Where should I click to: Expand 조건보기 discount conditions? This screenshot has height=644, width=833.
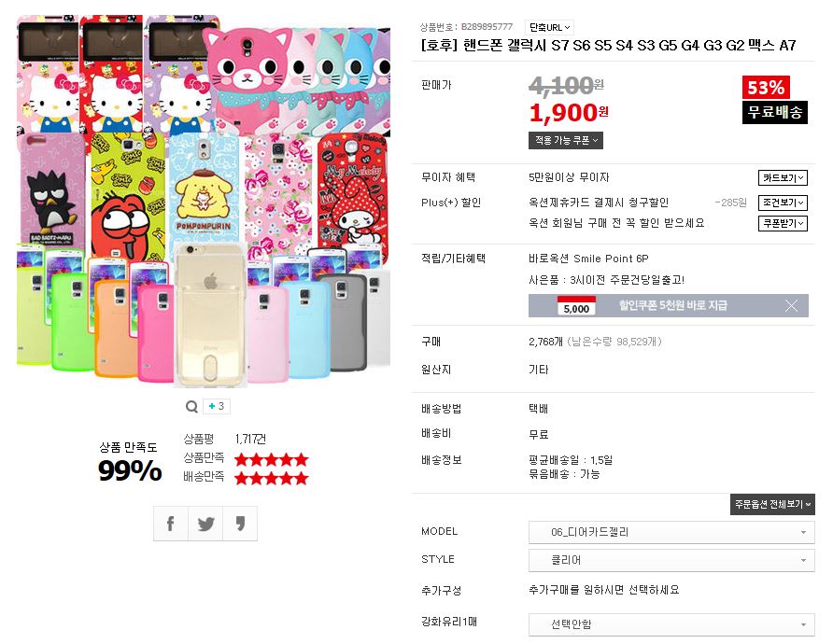click(x=783, y=203)
